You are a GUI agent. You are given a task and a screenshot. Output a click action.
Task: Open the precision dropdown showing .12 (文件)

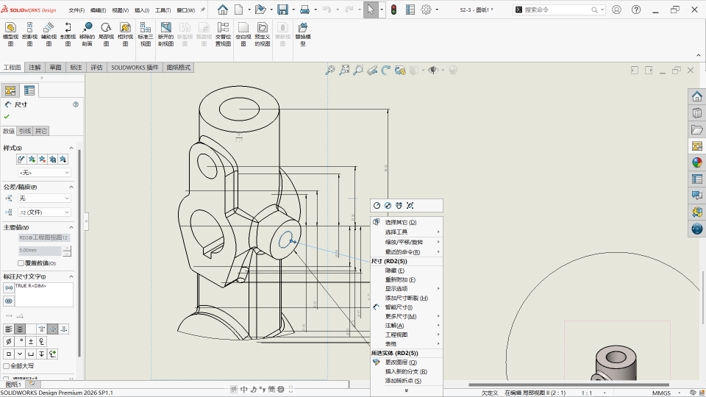pyautogui.click(x=44, y=212)
